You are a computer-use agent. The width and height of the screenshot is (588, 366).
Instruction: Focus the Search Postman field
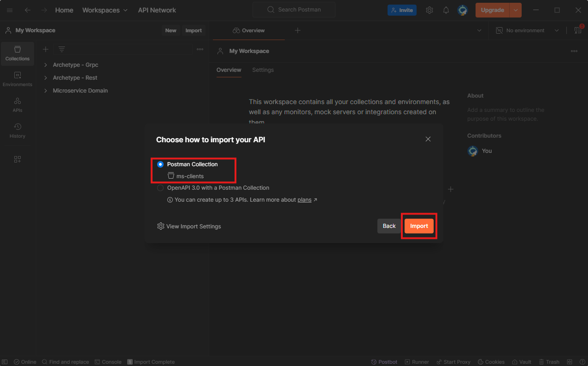[x=294, y=10]
